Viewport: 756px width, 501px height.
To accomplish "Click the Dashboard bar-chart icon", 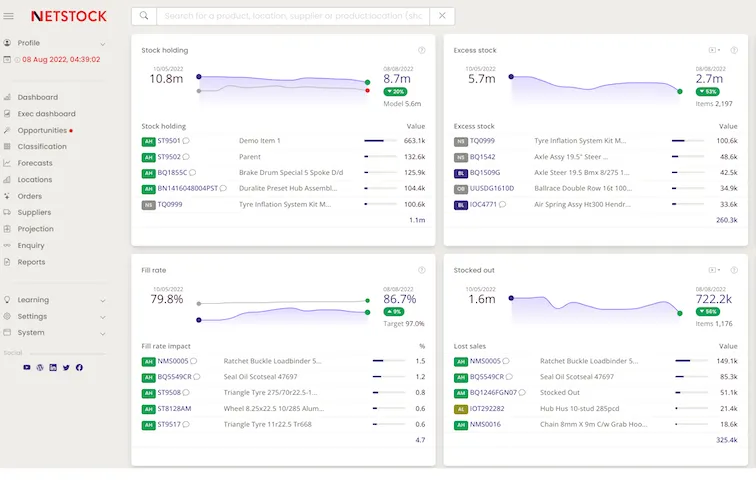I will coord(7,97).
